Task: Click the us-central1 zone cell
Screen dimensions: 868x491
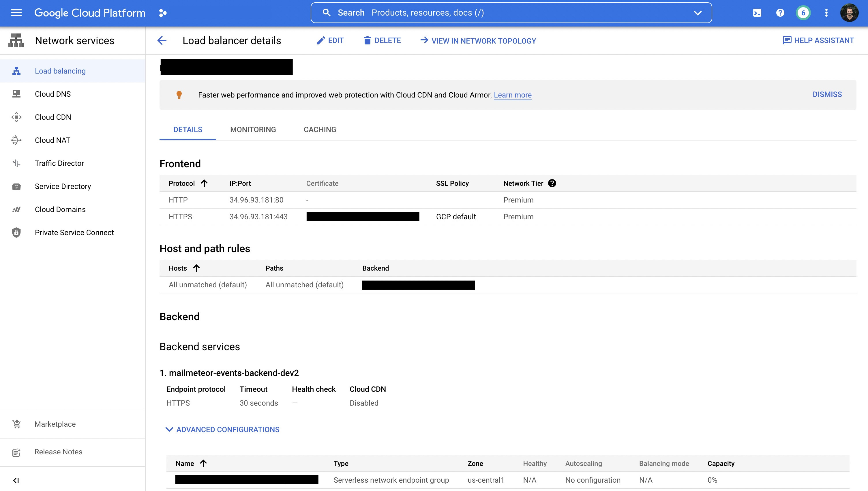Action: (x=485, y=480)
